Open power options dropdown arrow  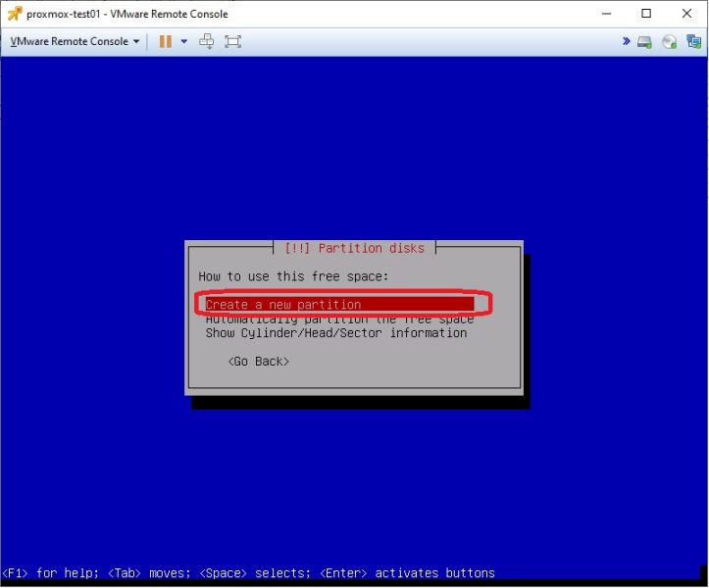coord(184,41)
